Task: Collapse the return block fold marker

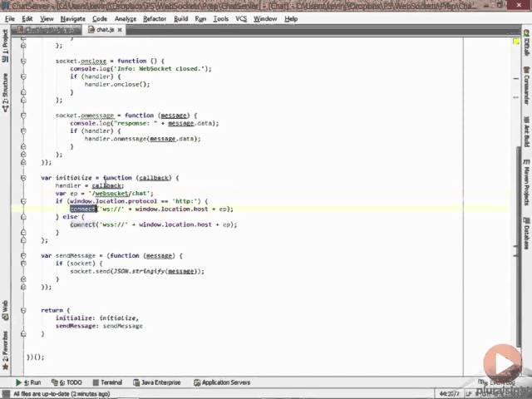Action: pos(23,310)
